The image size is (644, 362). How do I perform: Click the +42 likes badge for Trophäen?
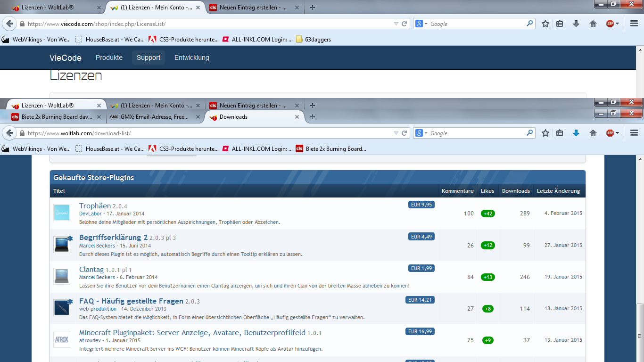pyautogui.click(x=487, y=214)
